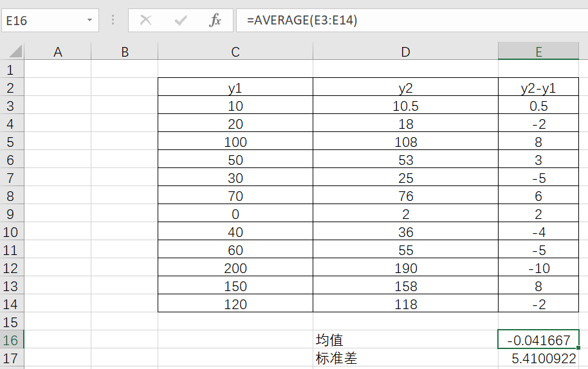The image size is (588, 369).
Task: Select column A header
Action: [x=58, y=51]
